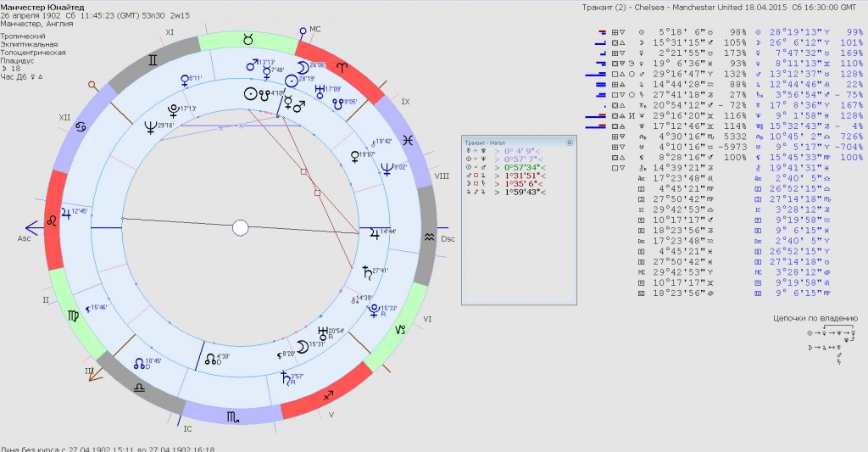The image size is (868, 452).
Task: Click the Dsc label
Action: pyautogui.click(x=448, y=239)
